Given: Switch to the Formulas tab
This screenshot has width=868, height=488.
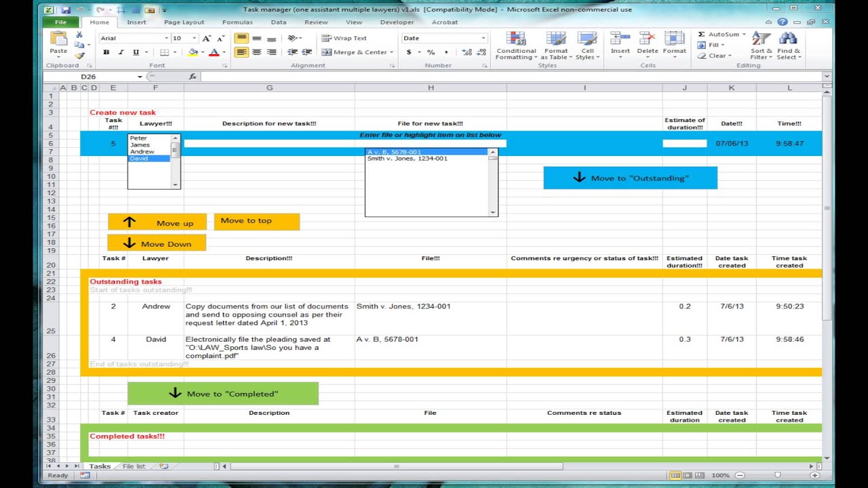Looking at the screenshot, I should click(237, 22).
